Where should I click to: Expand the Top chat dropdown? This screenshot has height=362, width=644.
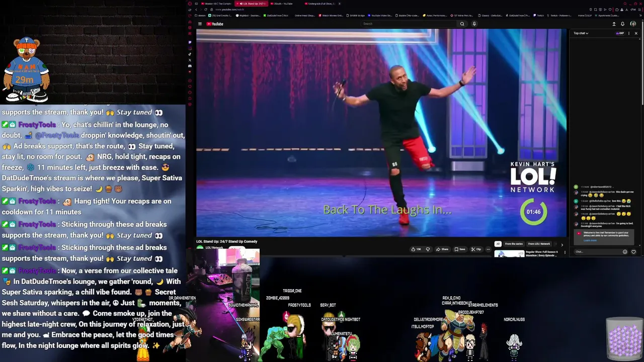point(581,33)
